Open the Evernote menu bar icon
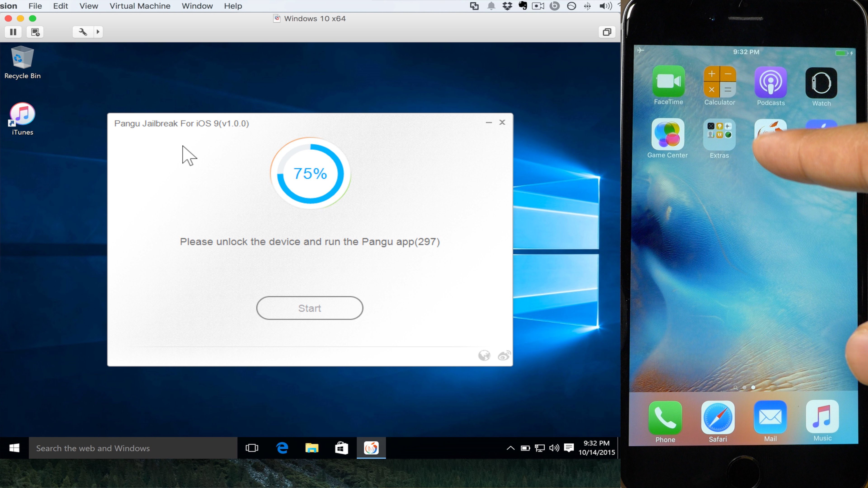 tap(523, 6)
